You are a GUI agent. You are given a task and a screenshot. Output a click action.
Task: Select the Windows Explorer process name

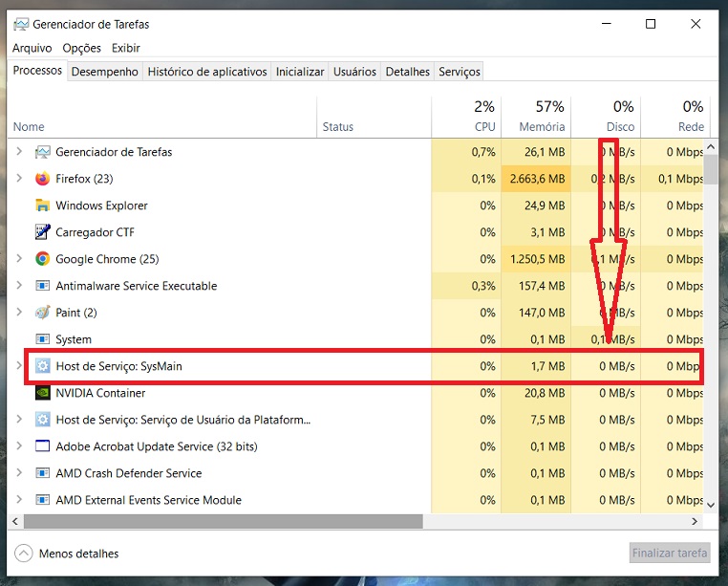pos(101,206)
